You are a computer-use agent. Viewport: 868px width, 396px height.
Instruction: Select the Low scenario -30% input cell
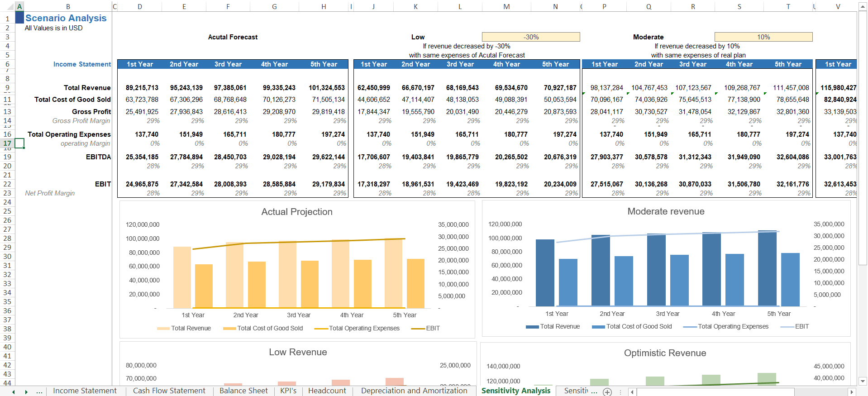[x=531, y=37]
